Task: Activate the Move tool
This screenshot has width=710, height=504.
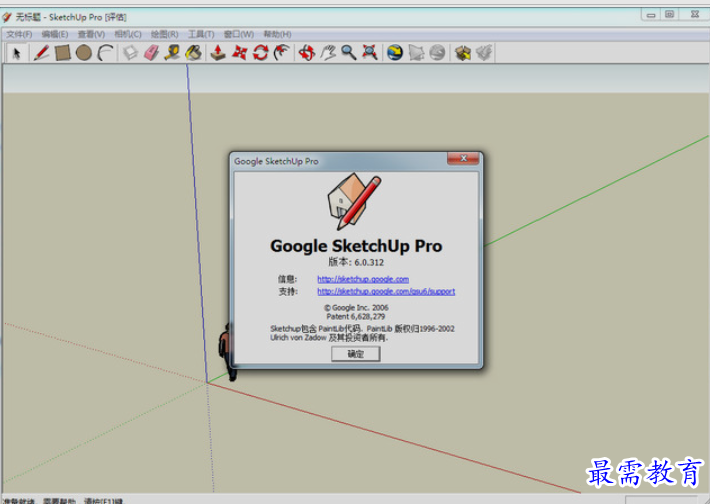Action: pyautogui.click(x=240, y=53)
